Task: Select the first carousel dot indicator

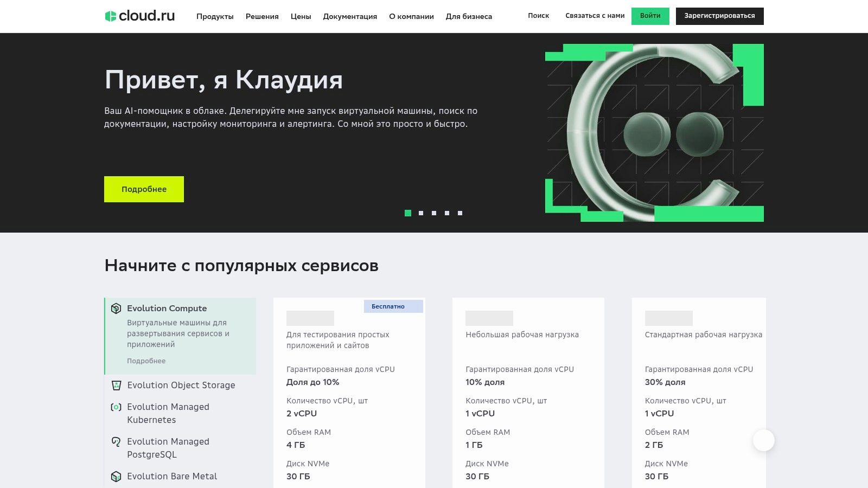Action: [408, 213]
